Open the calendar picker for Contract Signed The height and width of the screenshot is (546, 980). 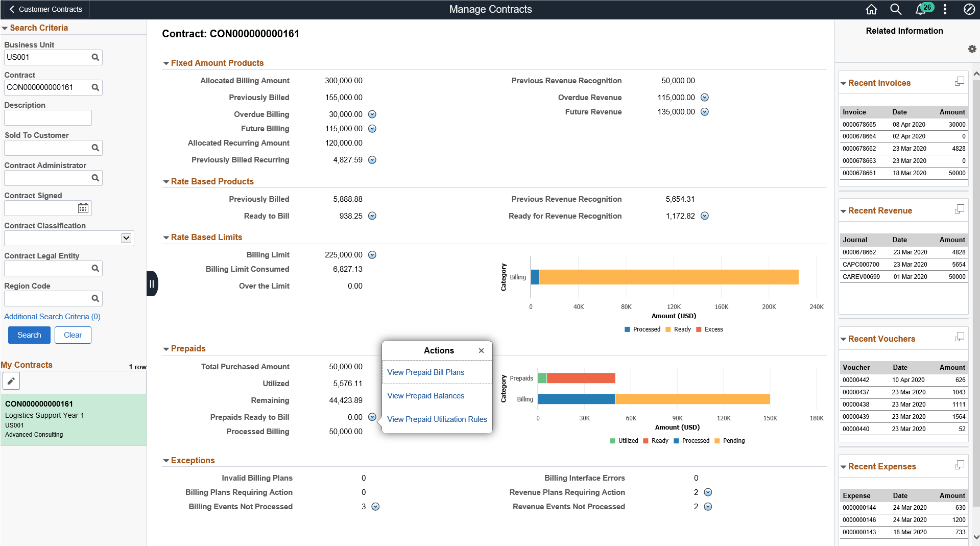coord(83,208)
